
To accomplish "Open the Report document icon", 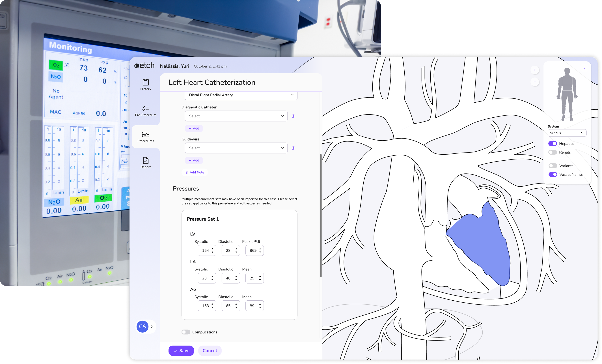I will point(146,160).
